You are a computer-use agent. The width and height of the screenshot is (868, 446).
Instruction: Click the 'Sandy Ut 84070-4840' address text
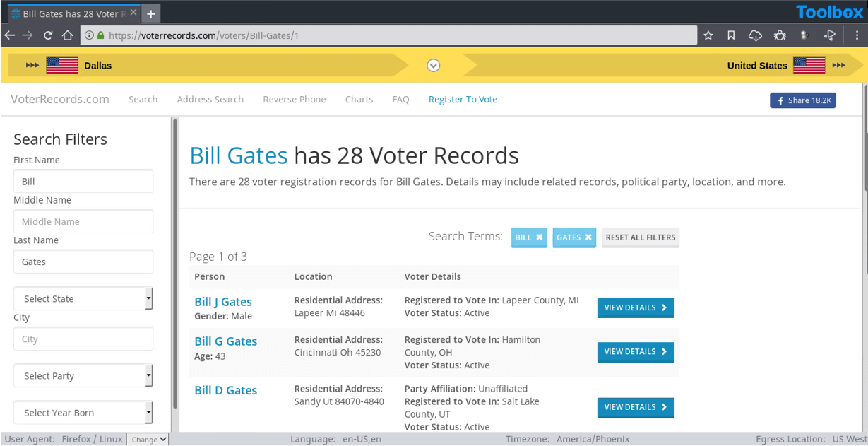point(339,402)
